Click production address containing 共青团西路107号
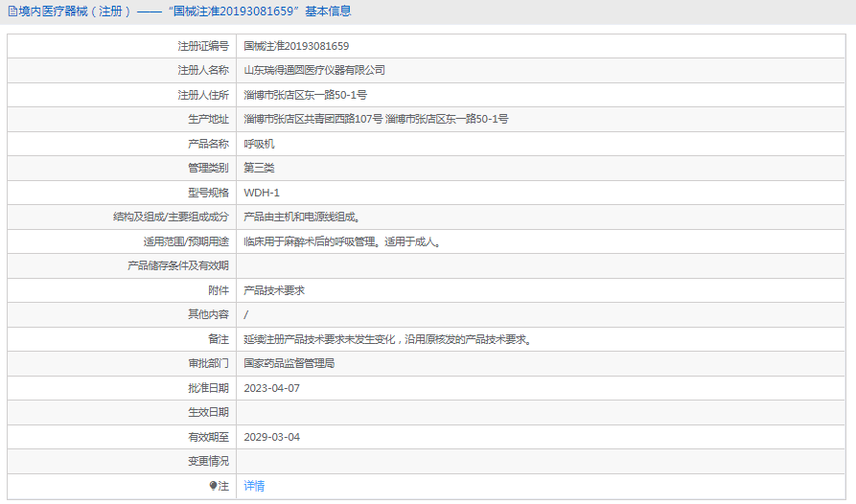Viewport: 856px width, 504px height. (x=376, y=119)
